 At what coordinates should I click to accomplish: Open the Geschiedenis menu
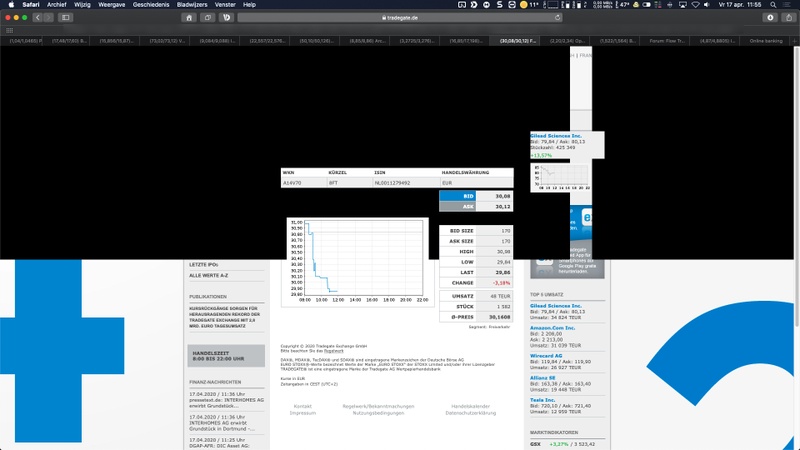(151, 5)
